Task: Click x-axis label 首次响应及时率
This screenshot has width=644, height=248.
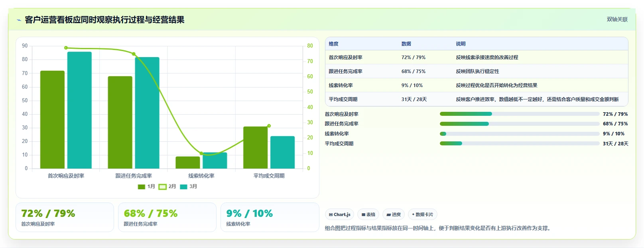Action: [x=66, y=176]
